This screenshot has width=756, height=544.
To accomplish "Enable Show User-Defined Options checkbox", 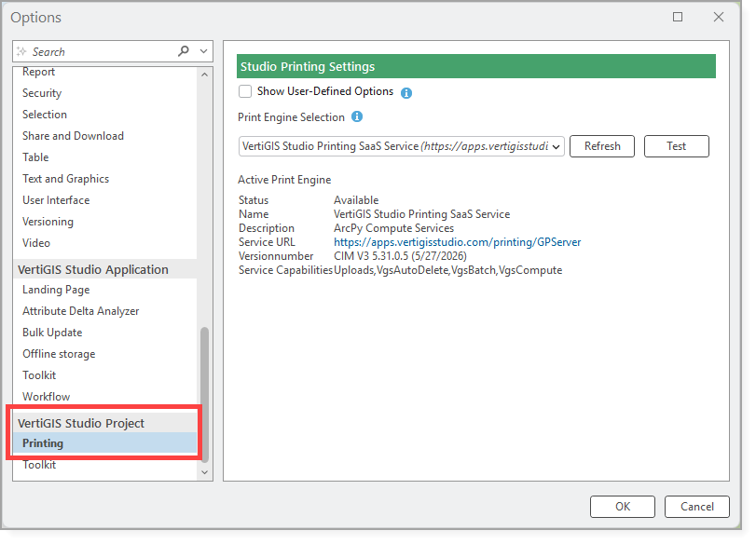I will 245,91.
